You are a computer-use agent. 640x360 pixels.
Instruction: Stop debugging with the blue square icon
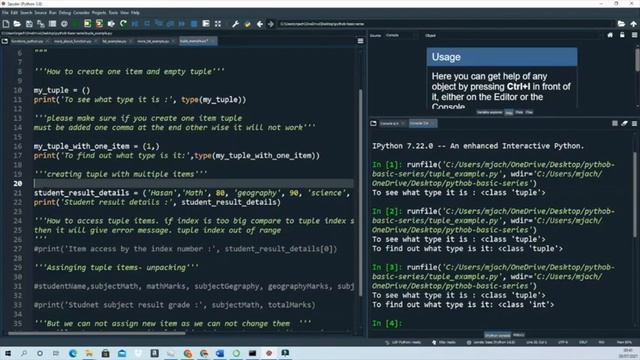(x=194, y=24)
